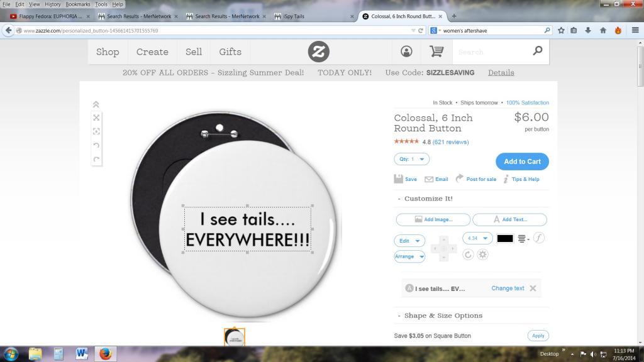The height and width of the screenshot is (362, 644).
Task: Click the rotate icon under the font size
Action: click(468, 254)
